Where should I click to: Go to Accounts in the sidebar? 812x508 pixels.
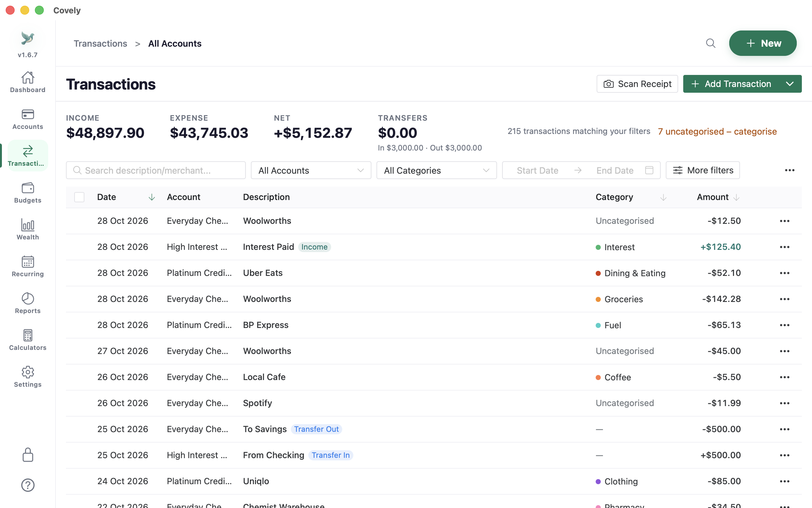click(x=28, y=119)
